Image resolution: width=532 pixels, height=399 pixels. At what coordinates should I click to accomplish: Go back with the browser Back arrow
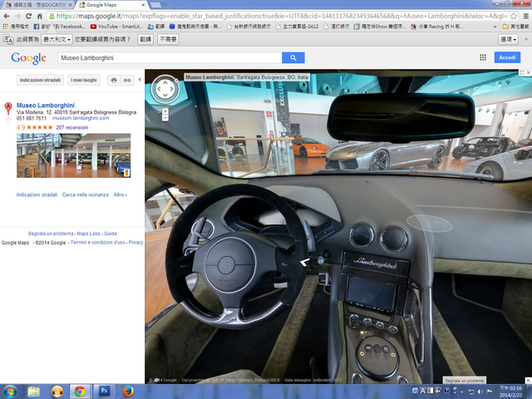click(x=7, y=16)
